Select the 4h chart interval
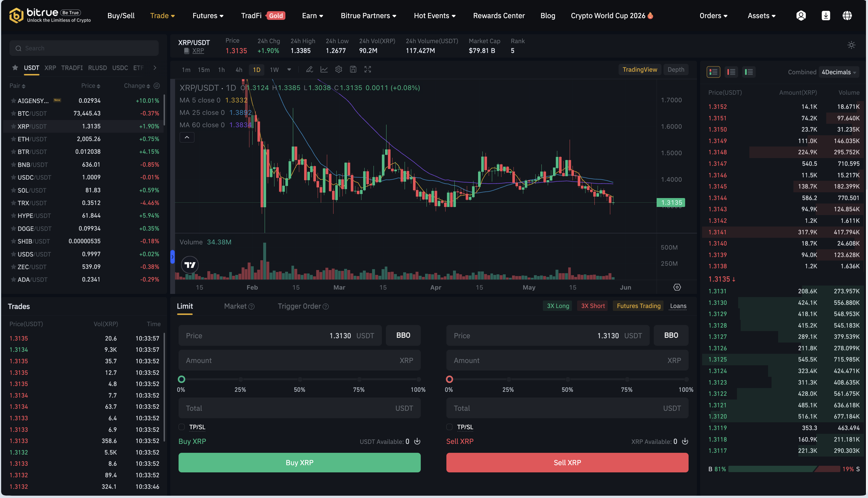The image size is (868, 498). click(x=239, y=70)
